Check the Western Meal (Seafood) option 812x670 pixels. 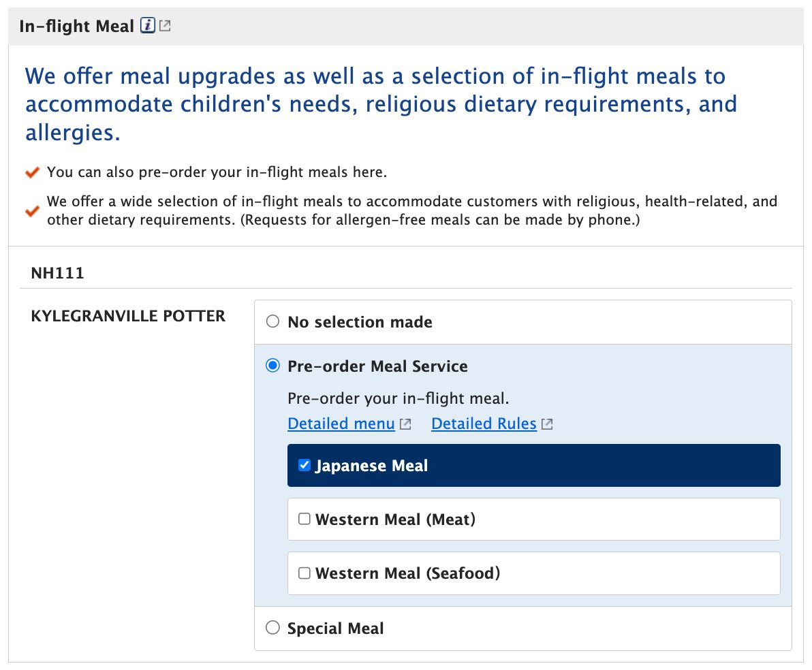coord(304,573)
